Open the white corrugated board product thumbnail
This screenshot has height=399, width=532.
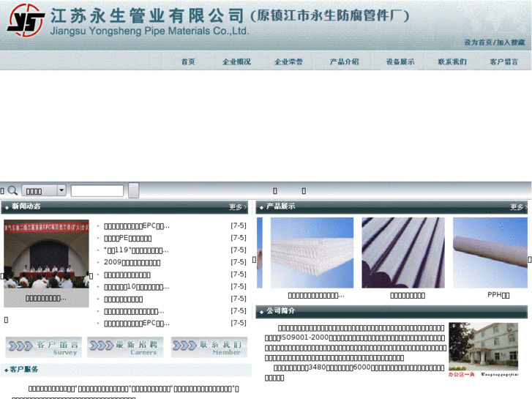[x=312, y=253]
